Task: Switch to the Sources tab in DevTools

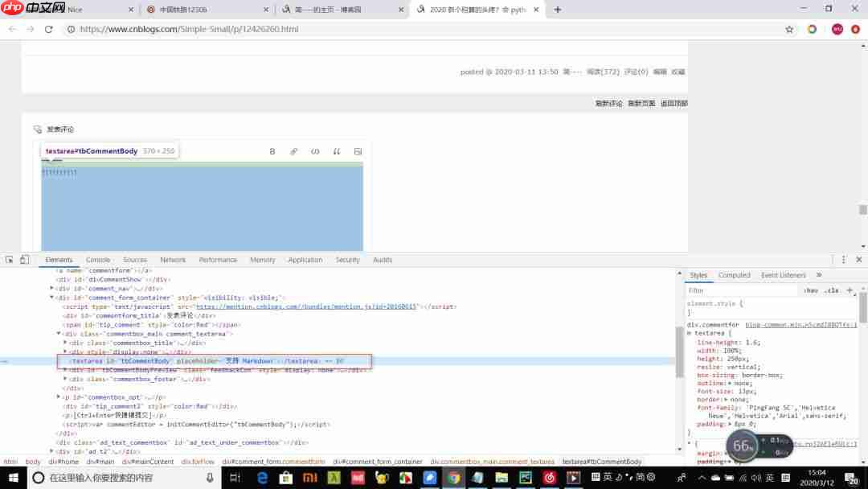Action: [x=135, y=260]
